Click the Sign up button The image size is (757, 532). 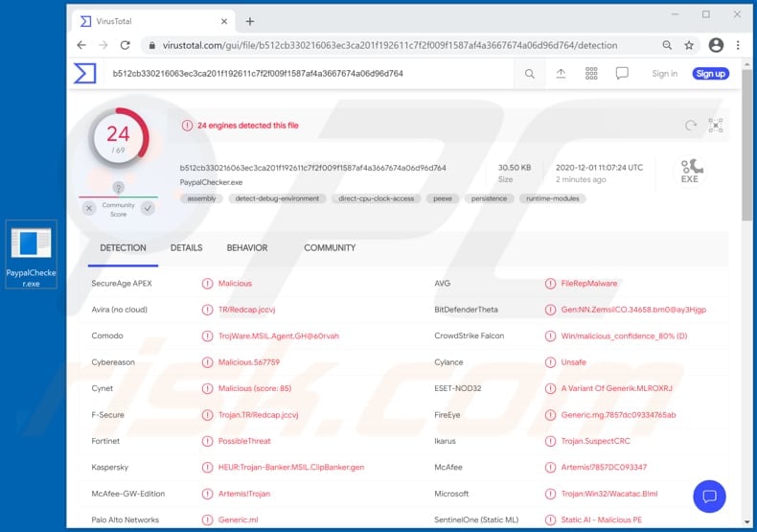click(x=710, y=74)
